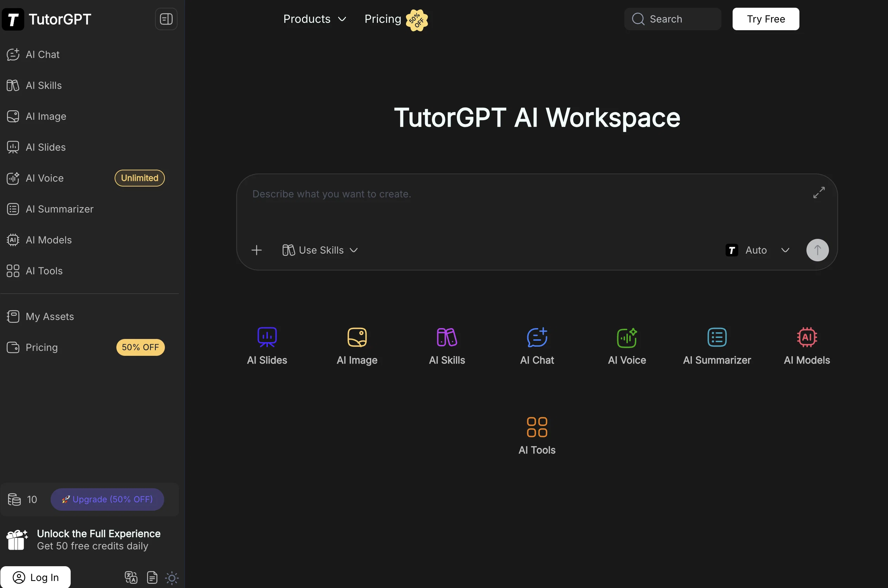Open AI Image from the workspace grid
This screenshot has width=888, height=588.
pos(357,346)
